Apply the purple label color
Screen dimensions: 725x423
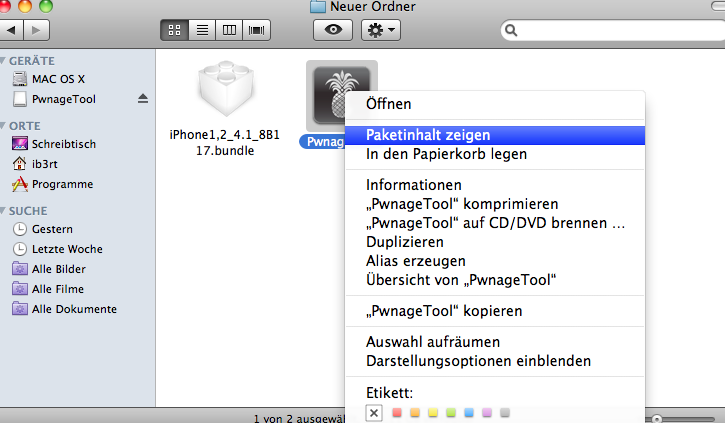point(487,412)
